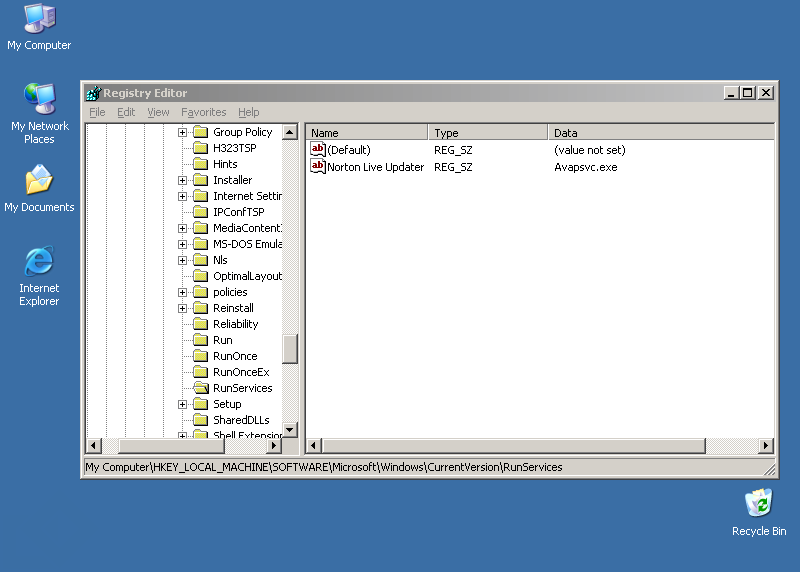This screenshot has height=572, width=800.
Task: Open the Recycle Bin icon
Action: click(759, 504)
